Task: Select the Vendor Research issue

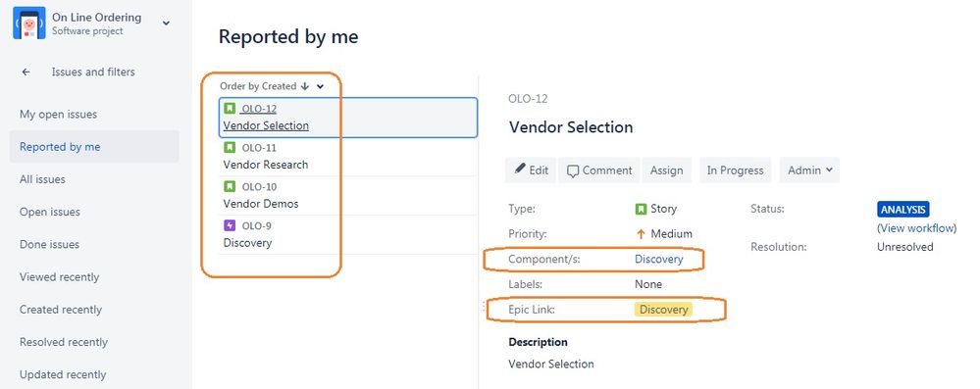Action: pos(266,165)
